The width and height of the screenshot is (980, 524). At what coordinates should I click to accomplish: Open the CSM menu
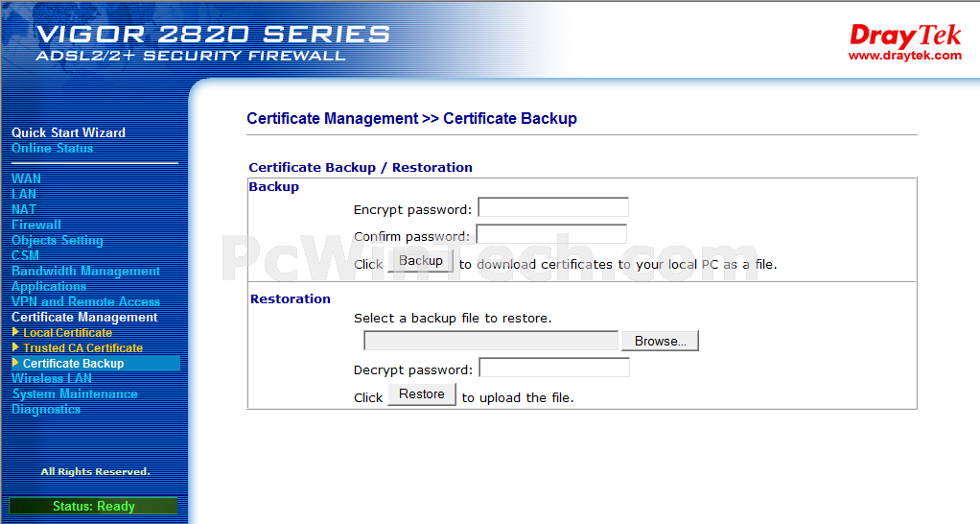(x=25, y=255)
